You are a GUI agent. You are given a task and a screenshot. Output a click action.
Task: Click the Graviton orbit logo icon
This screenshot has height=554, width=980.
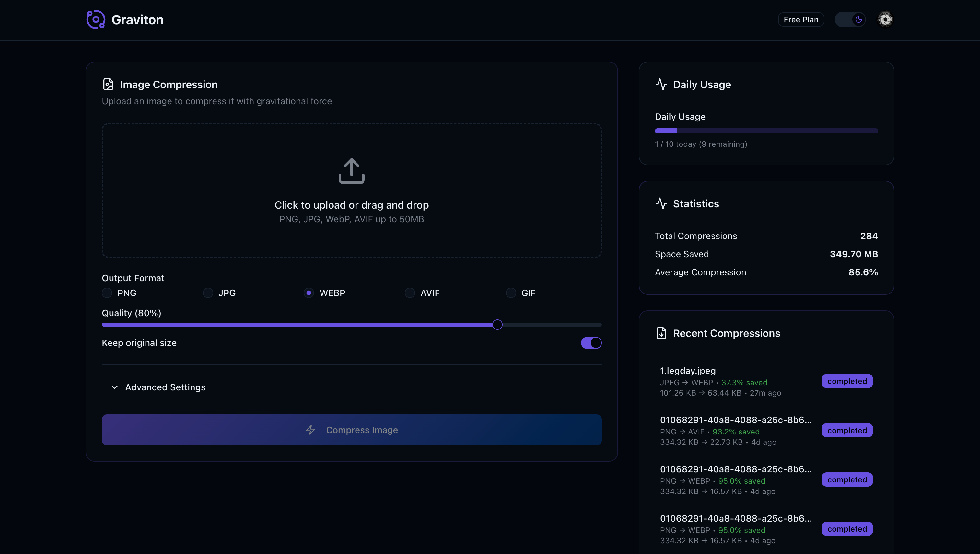[x=96, y=19]
